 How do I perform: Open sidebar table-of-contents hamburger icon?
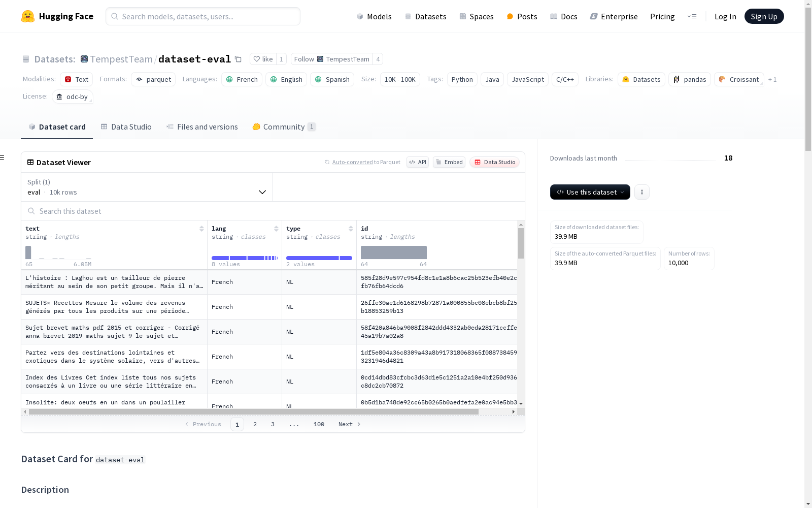click(3, 157)
